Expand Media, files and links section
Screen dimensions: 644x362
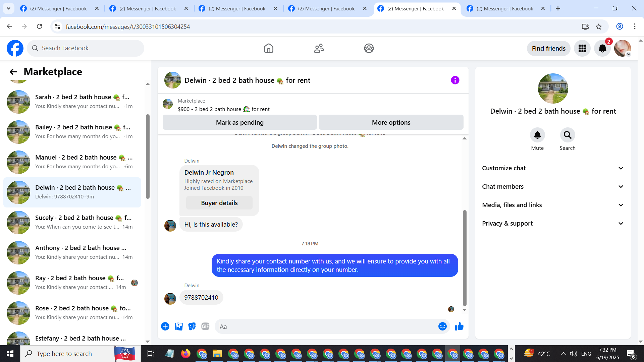point(553,205)
